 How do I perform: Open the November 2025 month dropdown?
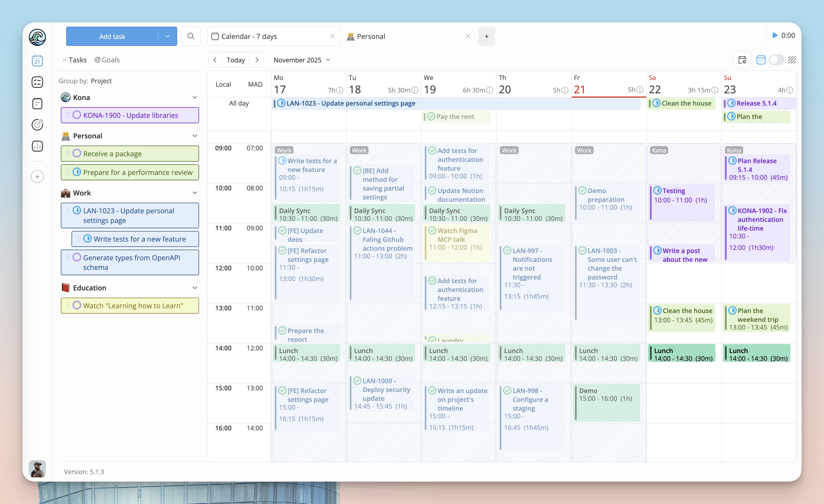tap(302, 60)
